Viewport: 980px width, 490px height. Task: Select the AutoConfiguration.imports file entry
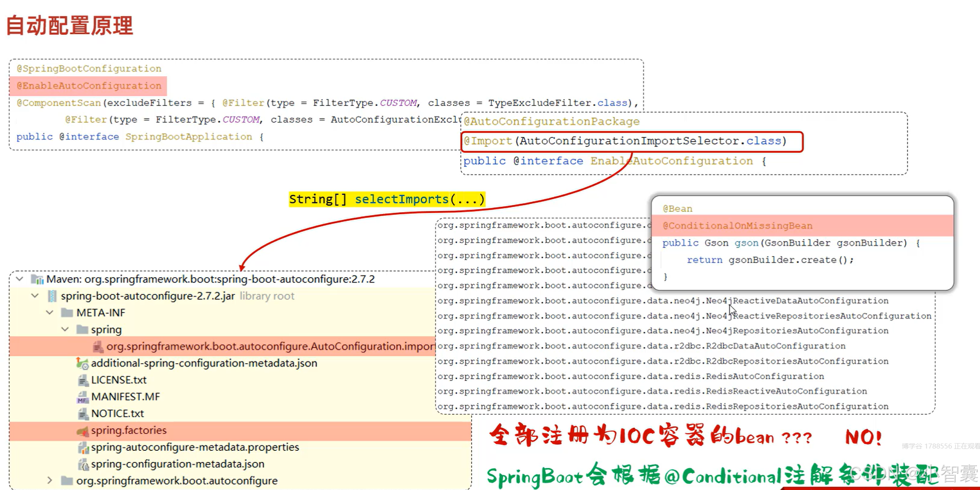270,346
